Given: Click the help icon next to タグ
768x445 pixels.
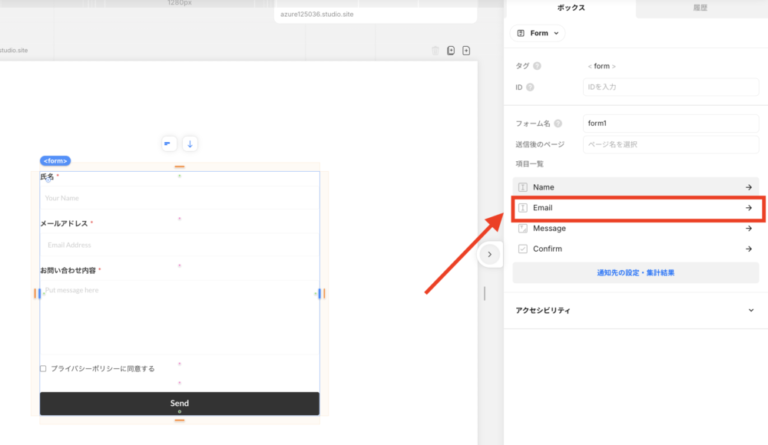Looking at the screenshot, I should click(537, 66).
